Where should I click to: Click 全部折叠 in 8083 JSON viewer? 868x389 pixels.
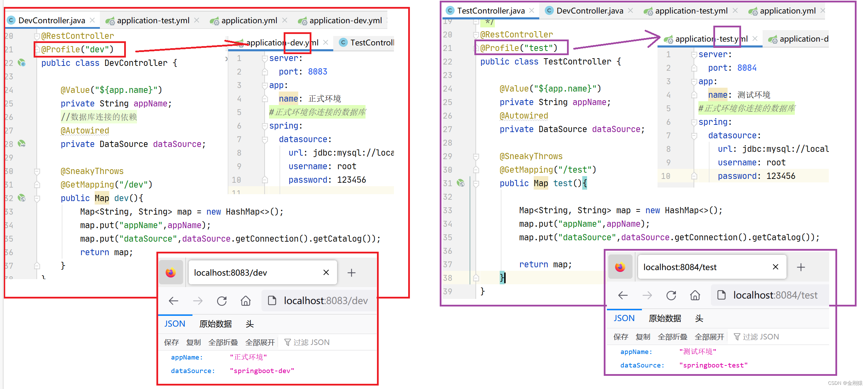pos(223,342)
